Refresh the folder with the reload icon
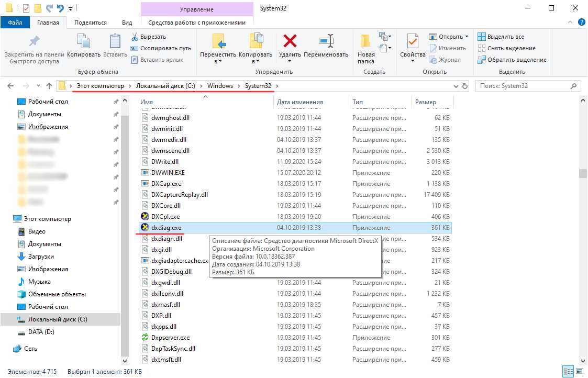Screen dimensions: 588x378 coord(464,86)
